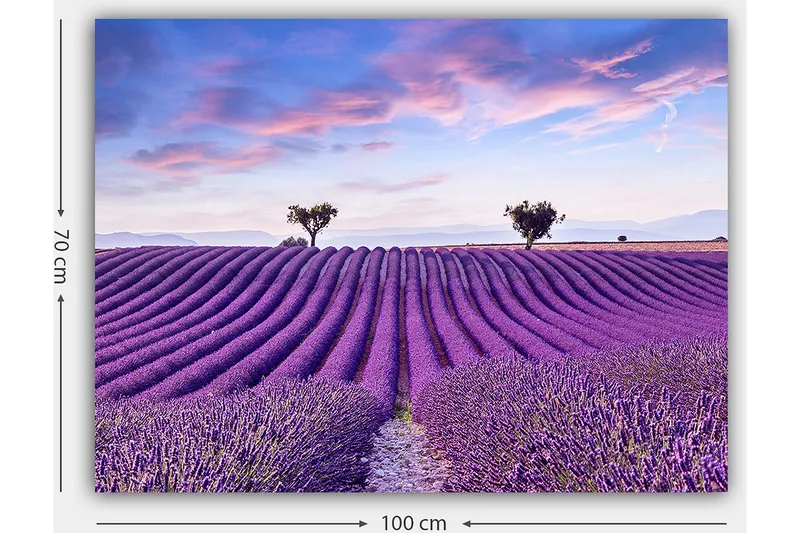This screenshot has height=533, width=800.
Task: Click the arrowhead below the 70 cm label
Action: tap(61, 299)
